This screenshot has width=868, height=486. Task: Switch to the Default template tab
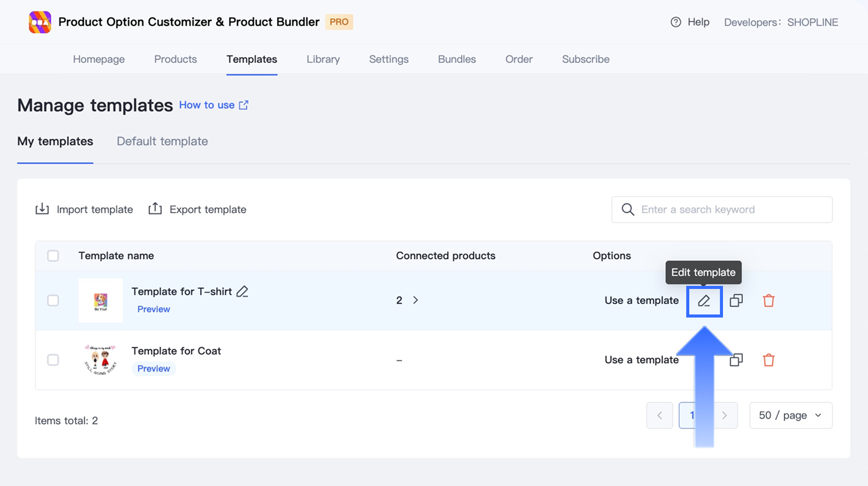click(162, 141)
